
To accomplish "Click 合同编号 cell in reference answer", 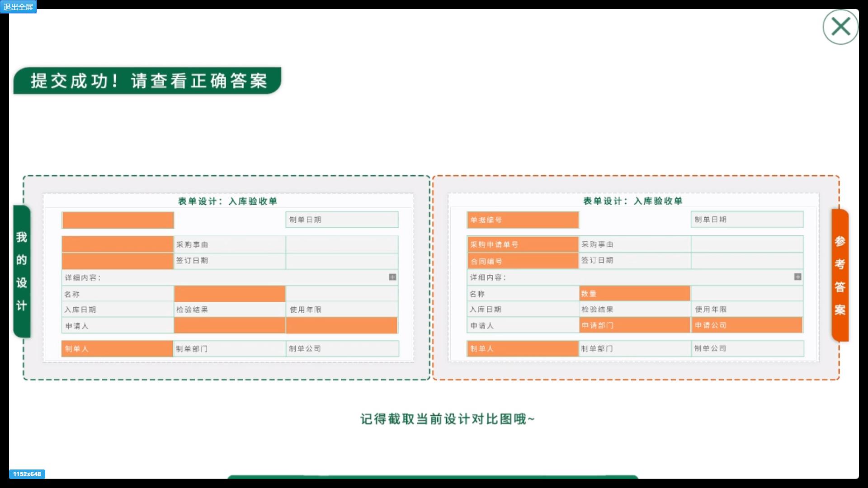I will pos(523,261).
